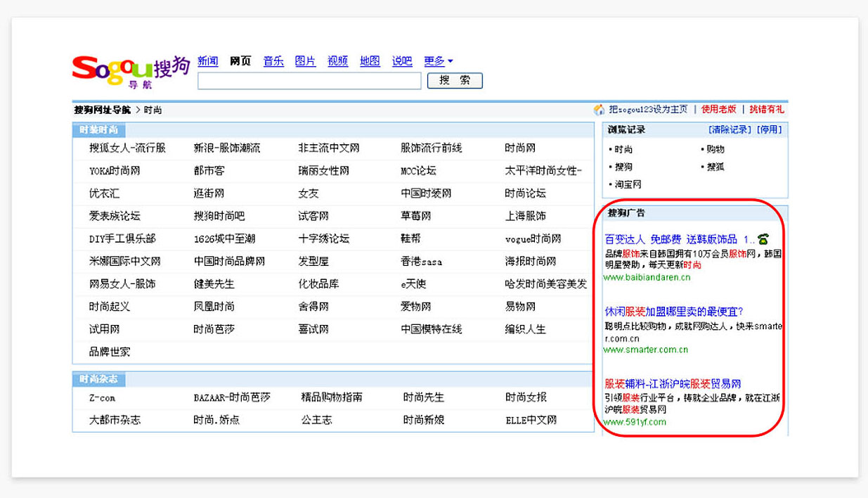Click the 精品购物指南 magazine link
The image size is (868, 498).
click(332, 397)
